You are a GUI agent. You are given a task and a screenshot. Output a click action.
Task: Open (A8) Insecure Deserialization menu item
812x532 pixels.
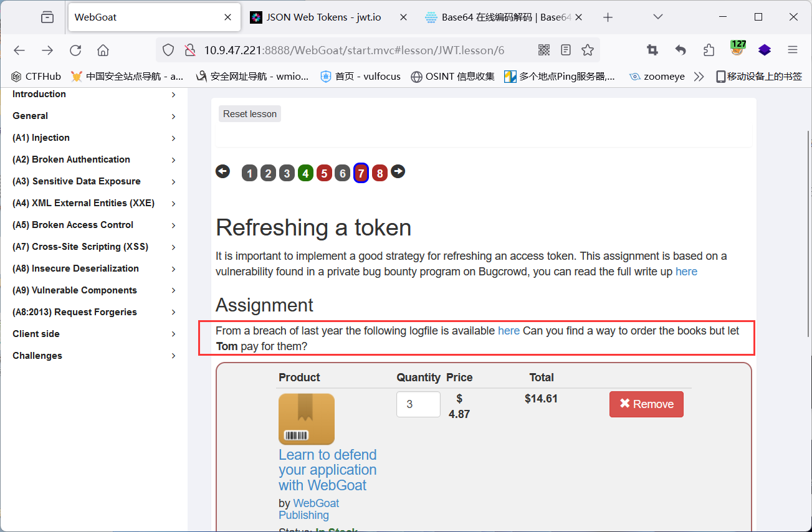pos(94,268)
